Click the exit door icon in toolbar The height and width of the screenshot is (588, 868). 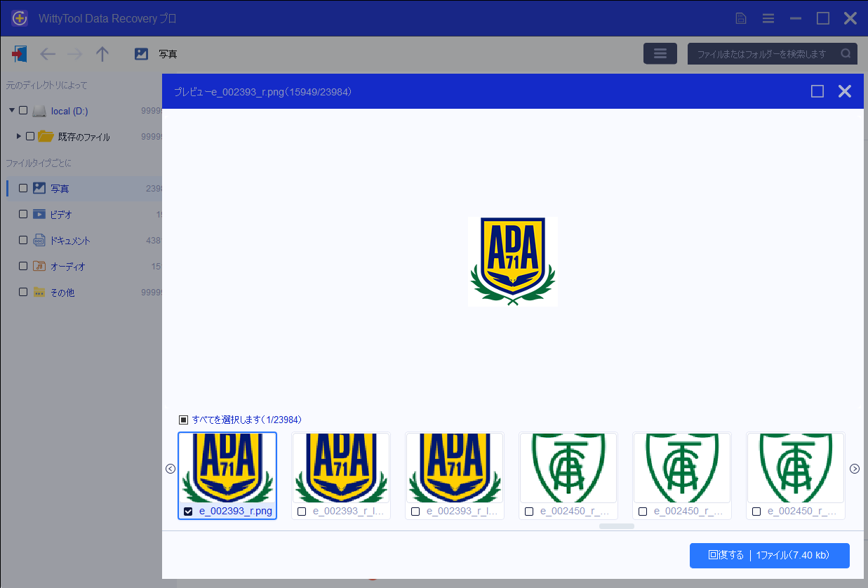point(20,54)
